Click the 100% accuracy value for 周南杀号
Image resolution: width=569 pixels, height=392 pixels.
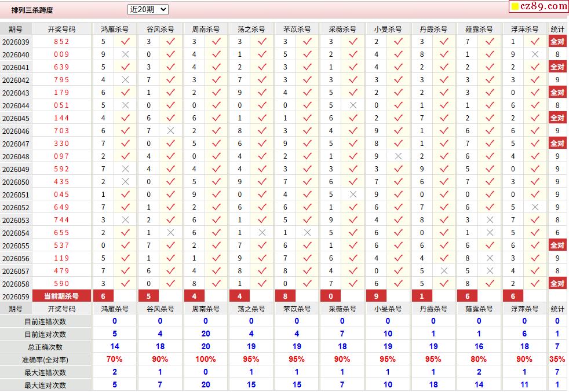[205, 360]
